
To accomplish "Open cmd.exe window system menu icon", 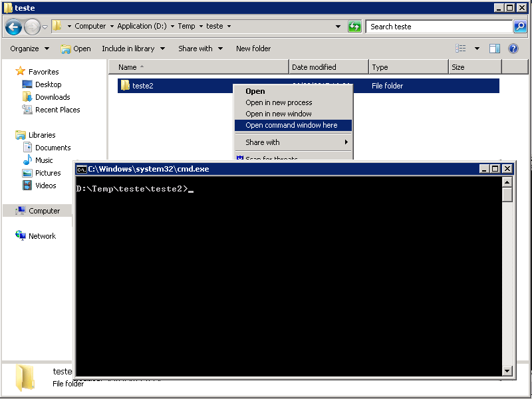I will click(81, 169).
